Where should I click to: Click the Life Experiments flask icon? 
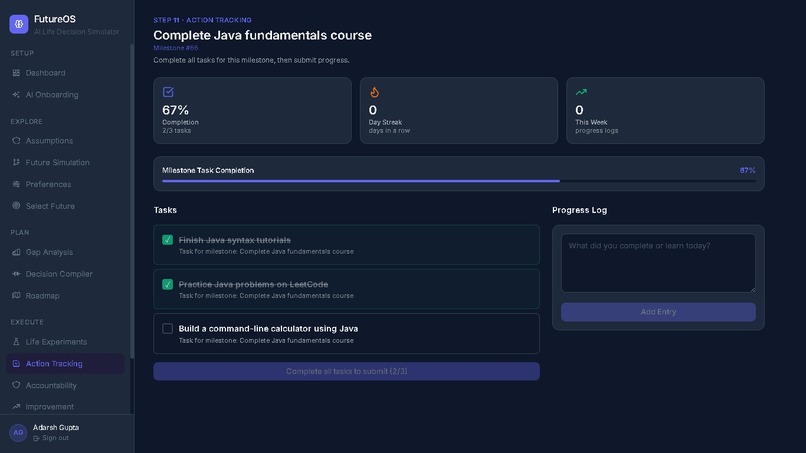coord(16,341)
